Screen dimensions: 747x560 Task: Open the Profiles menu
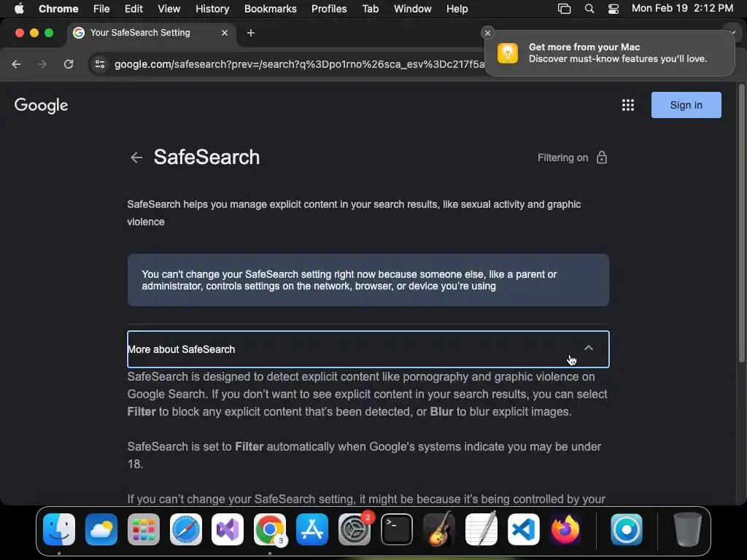click(x=329, y=9)
